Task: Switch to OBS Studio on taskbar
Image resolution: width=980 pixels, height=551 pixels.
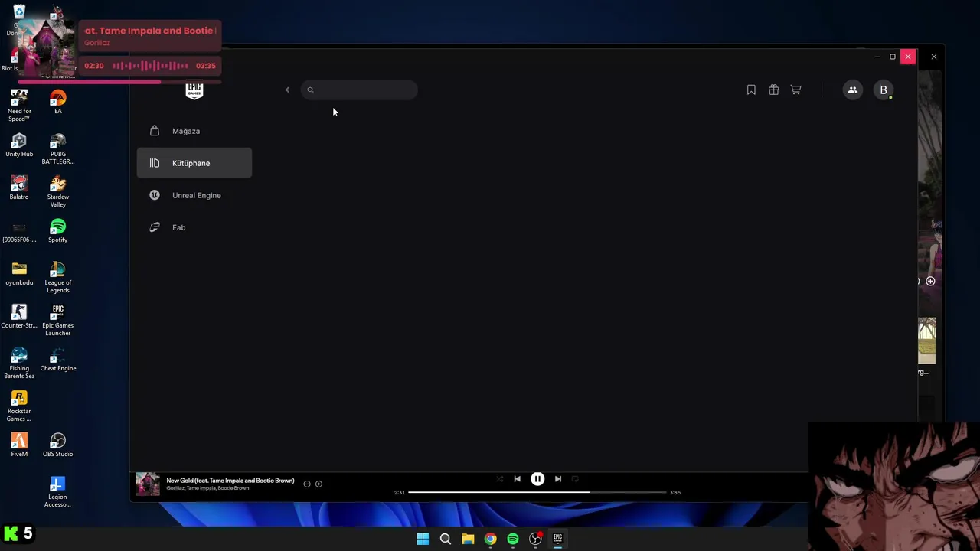Action: click(x=535, y=539)
